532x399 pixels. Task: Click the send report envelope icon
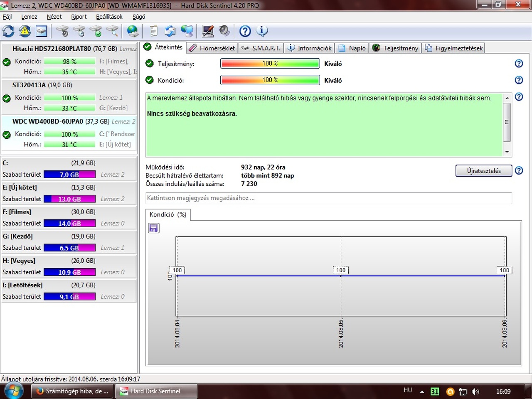pyautogui.click(x=170, y=31)
